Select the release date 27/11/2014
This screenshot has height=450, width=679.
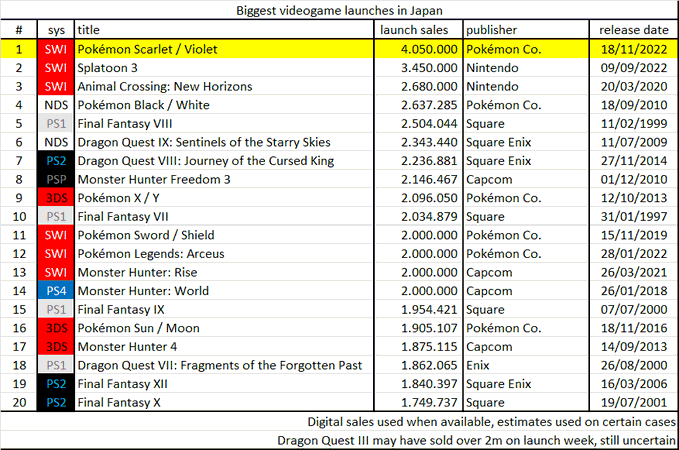tap(634, 161)
